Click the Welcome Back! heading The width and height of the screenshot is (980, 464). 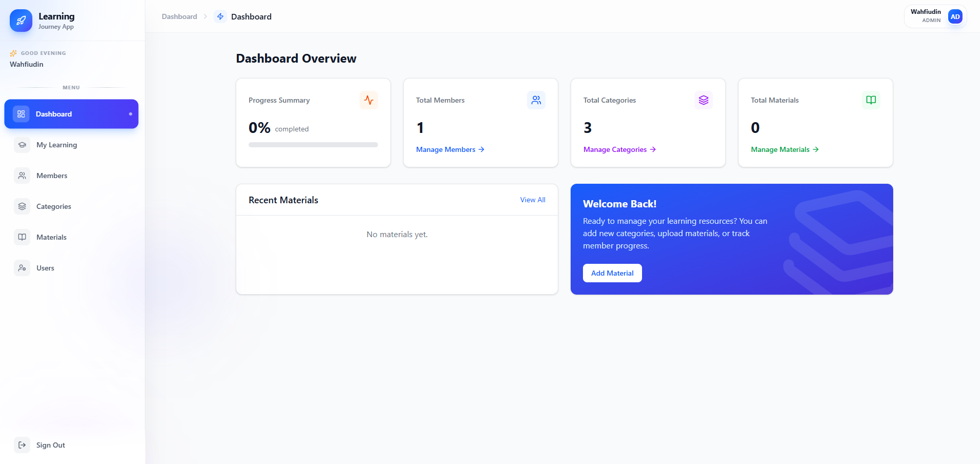(620, 204)
